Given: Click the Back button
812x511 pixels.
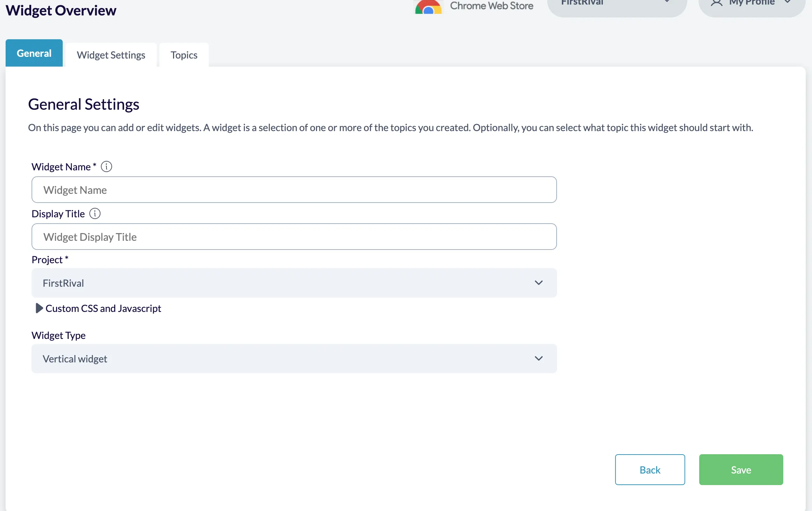Looking at the screenshot, I should pos(650,470).
